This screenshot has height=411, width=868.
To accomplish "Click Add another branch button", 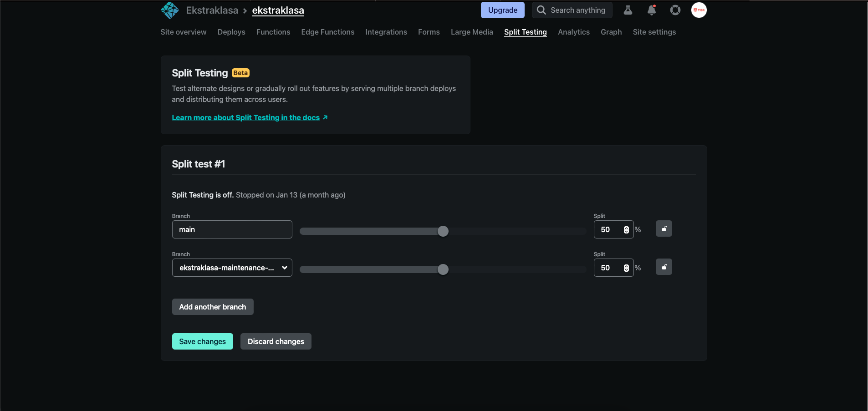I will tap(213, 307).
